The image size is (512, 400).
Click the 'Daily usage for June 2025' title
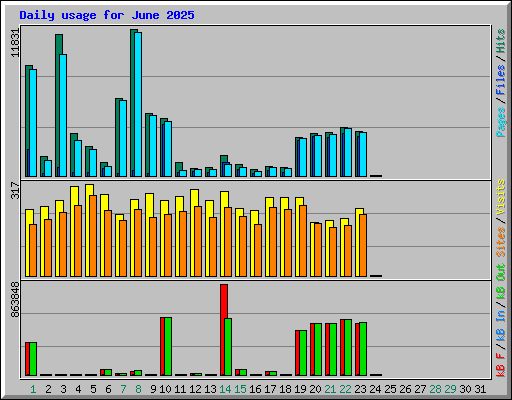pyautogui.click(x=107, y=15)
